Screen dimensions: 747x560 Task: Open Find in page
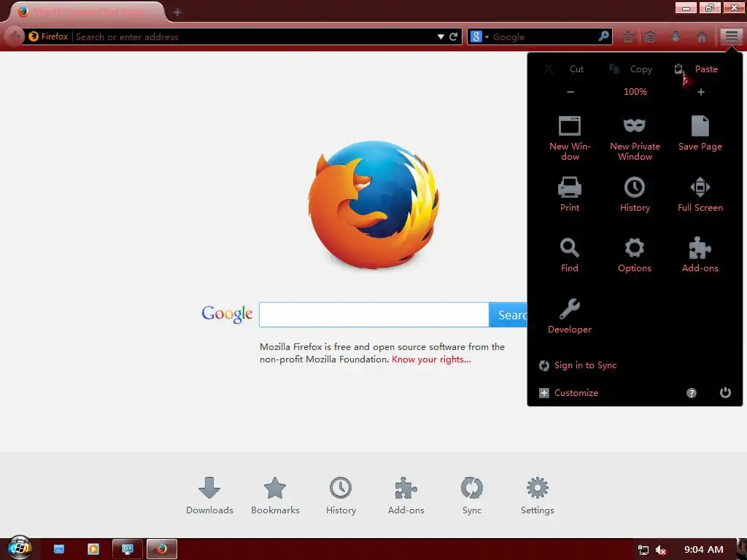(x=570, y=254)
